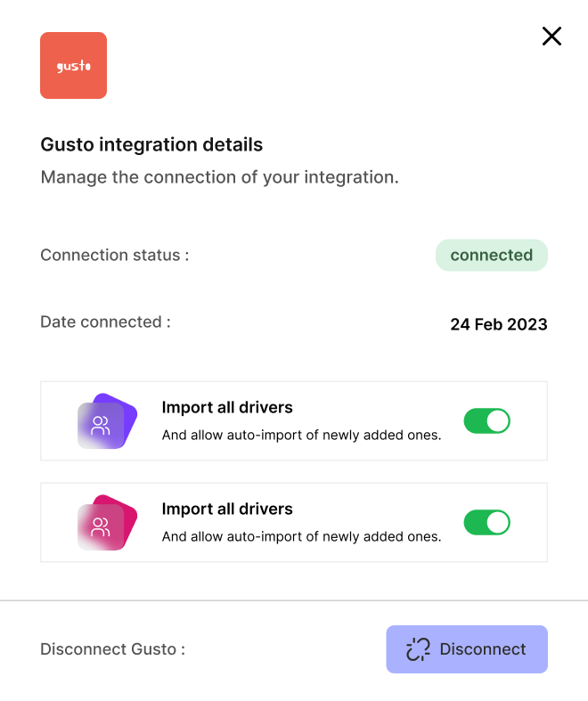
Task: Click the Disconnect Gusto label
Action: coord(112,649)
